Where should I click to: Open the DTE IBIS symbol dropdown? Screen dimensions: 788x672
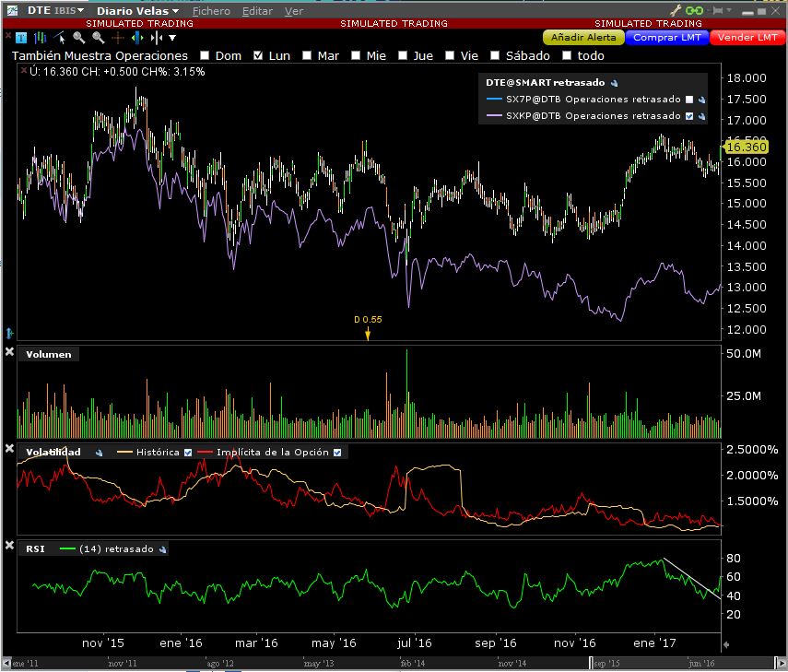point(55,10)
